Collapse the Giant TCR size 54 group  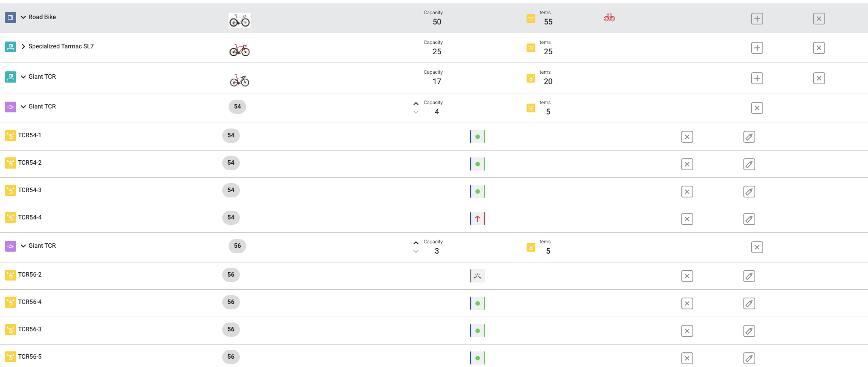tap(23, 107)
